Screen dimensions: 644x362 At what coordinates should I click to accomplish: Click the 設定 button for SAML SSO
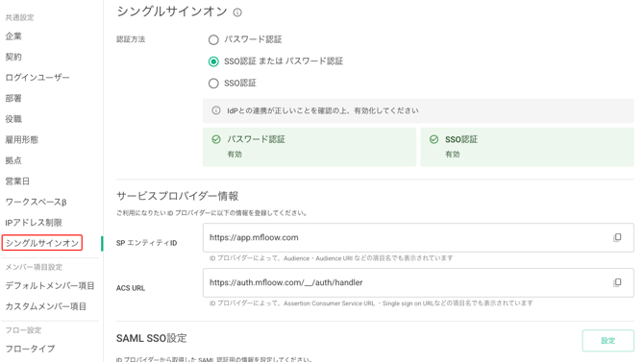(x=607, y=341)
